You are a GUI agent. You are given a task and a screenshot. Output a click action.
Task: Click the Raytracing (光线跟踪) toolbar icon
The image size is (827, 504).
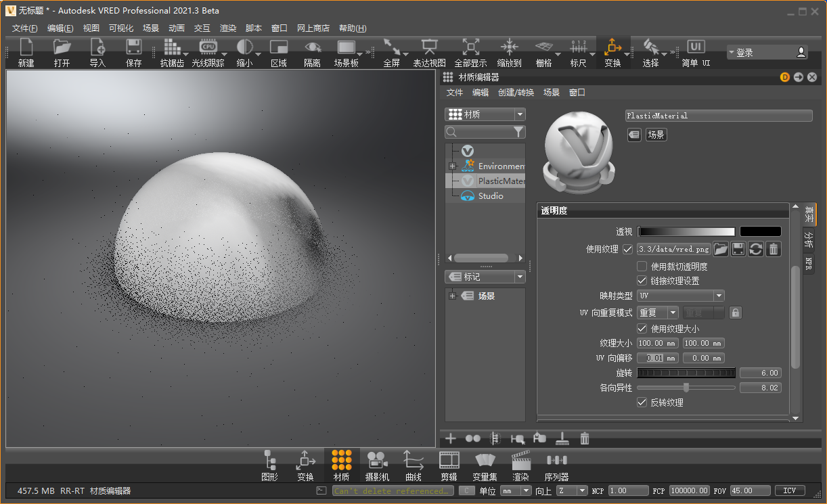coord(208,47)
